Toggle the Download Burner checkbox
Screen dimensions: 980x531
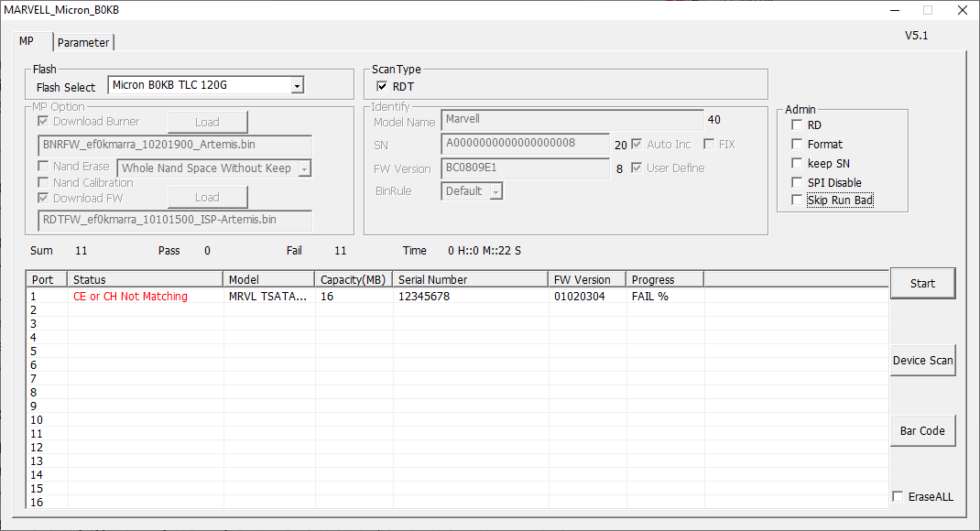pyautogui.click(x=43, y=121)
